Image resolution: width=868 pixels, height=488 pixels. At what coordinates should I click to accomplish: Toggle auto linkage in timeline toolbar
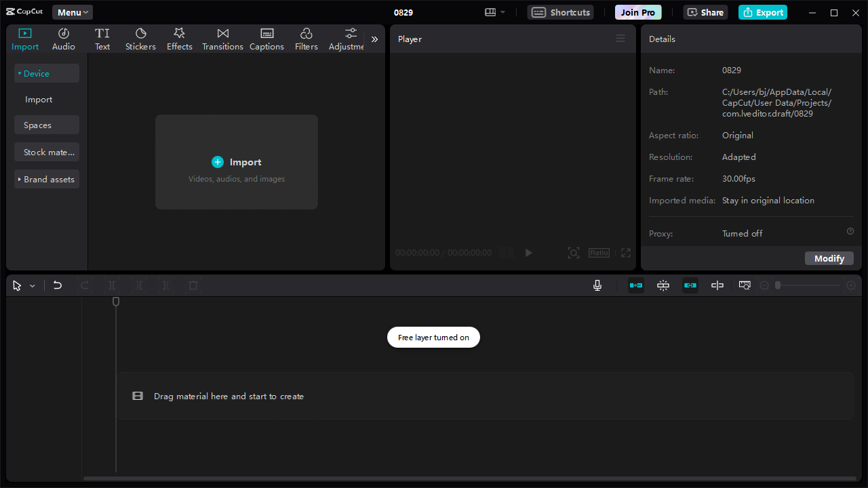[x=690, y=285]
